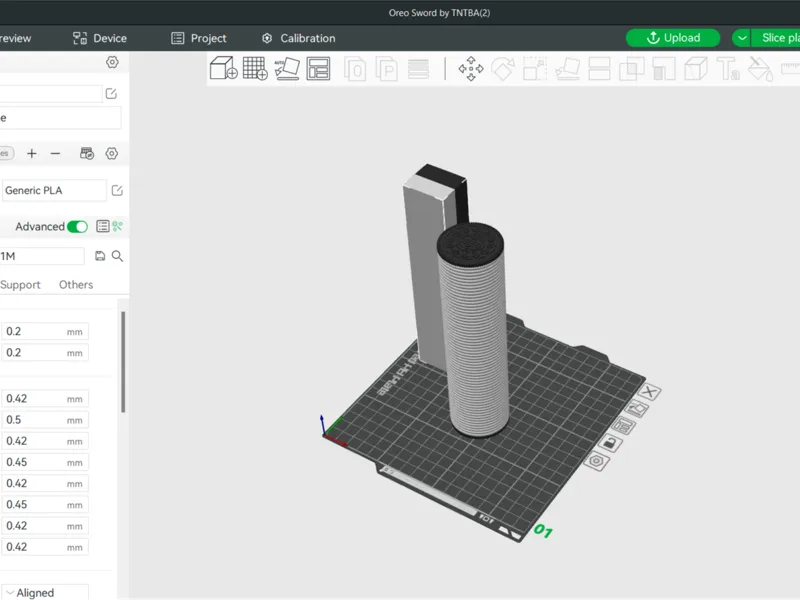Switch to the Calibration tab
800x600 pixels.
[x=298, y=38]
